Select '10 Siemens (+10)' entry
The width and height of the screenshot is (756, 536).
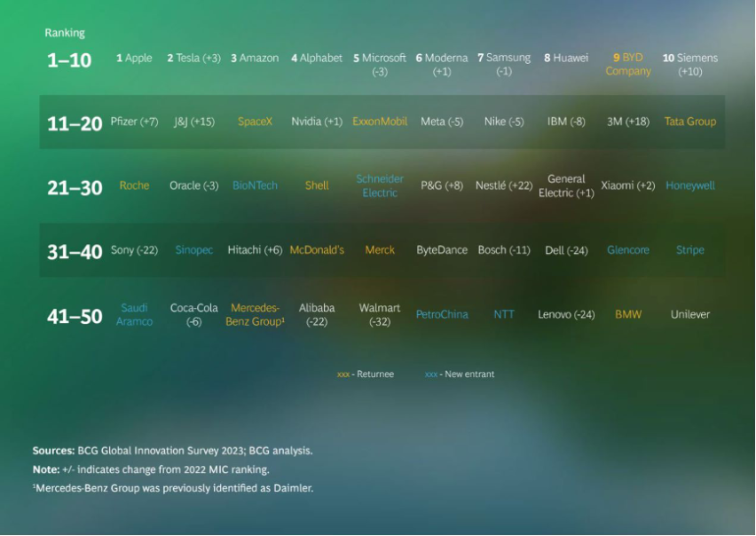[690, 65]
